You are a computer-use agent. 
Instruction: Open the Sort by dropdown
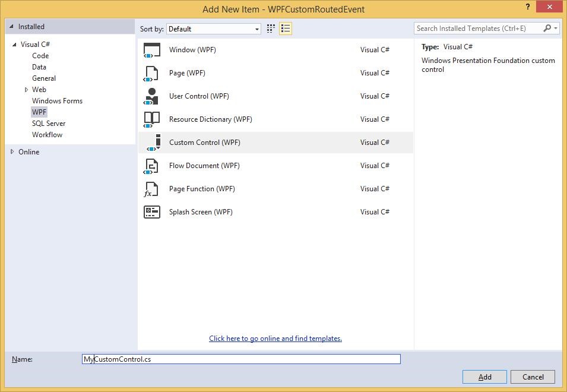click(x=214, y=29)
